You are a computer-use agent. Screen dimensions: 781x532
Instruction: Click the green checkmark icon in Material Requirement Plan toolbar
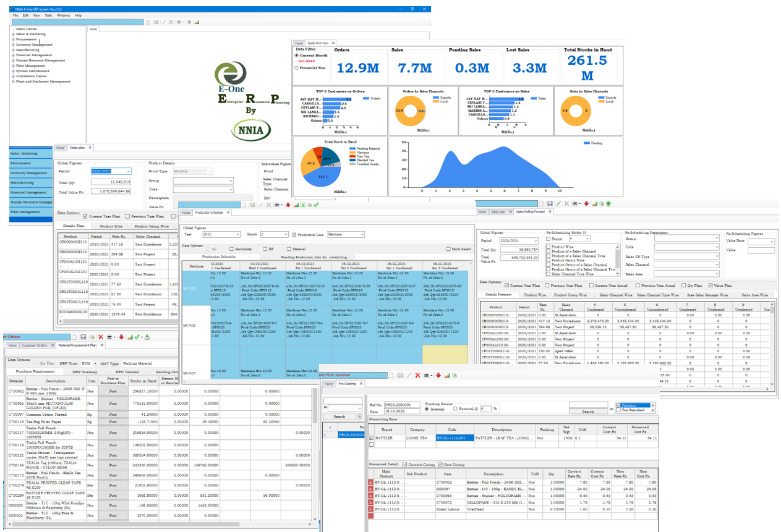pyautogui.click(x=138, y=337)
